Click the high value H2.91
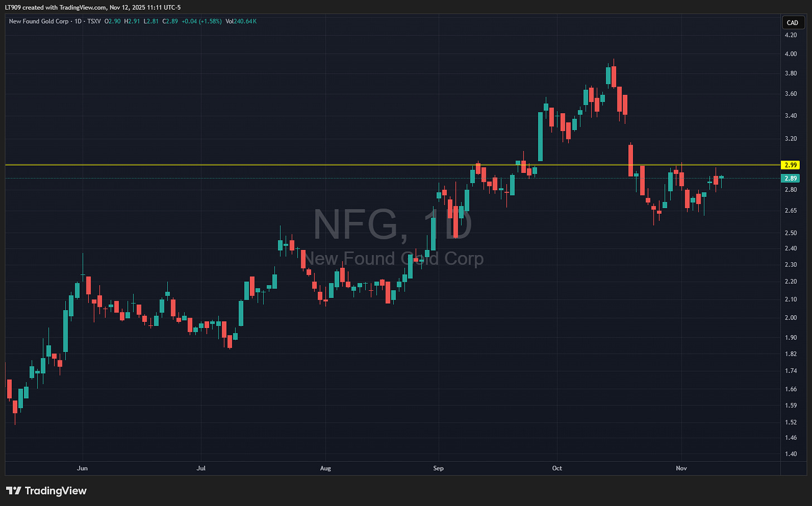Viewport: 812px width, 506px height. click(132, 21)
